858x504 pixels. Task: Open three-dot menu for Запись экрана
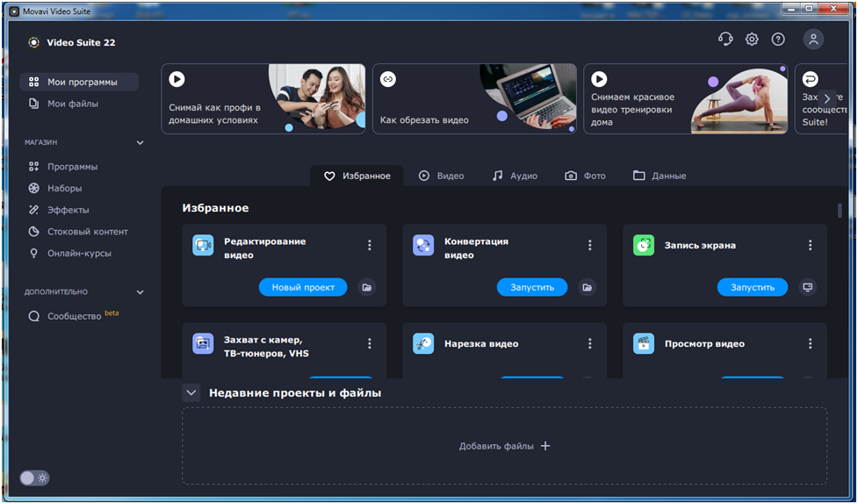coord(811,245)
